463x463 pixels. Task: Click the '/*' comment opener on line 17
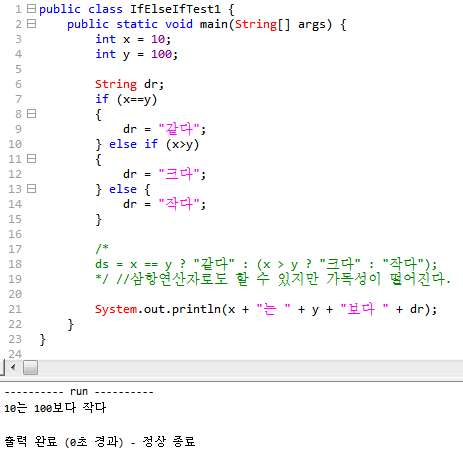[x=102, y=248]
